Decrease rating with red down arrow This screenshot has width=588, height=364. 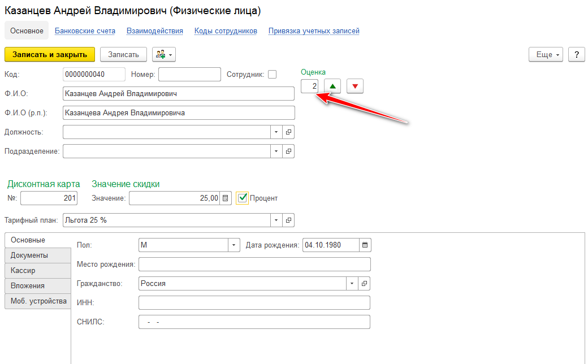pyautogui.click(x=354, y=86)
